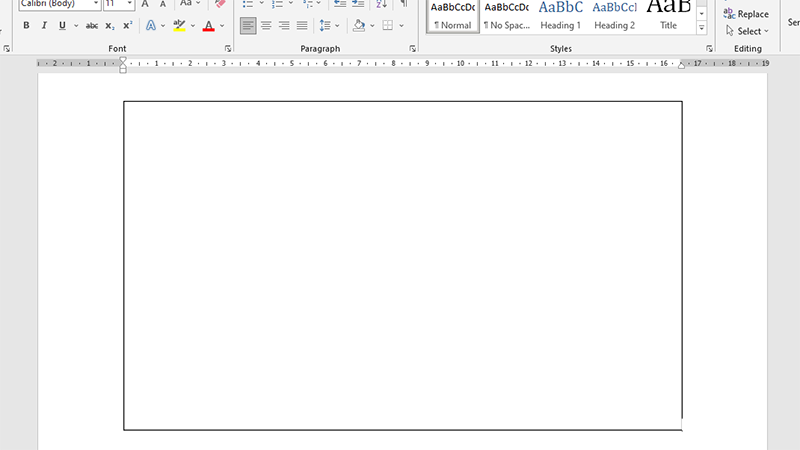Viewport: 800px width, 450px height.
Task: Toggle bold formatting
Action: tap(26, 26)
